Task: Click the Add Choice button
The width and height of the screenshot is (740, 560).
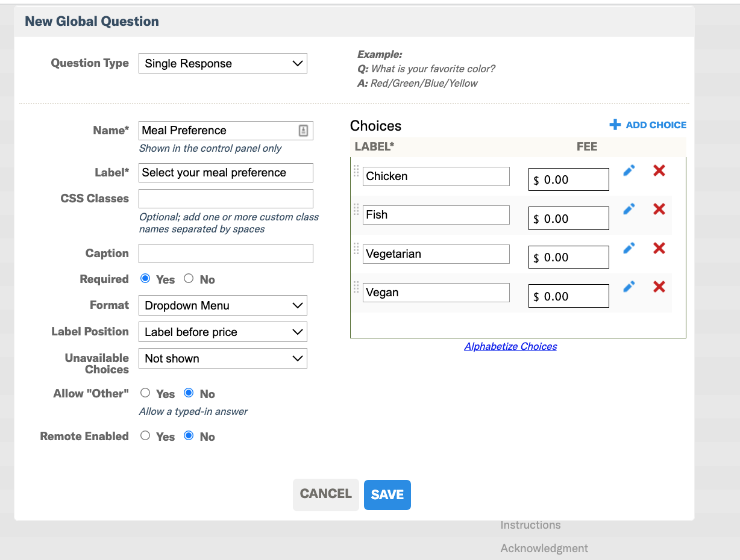Action: click(648, 125)
